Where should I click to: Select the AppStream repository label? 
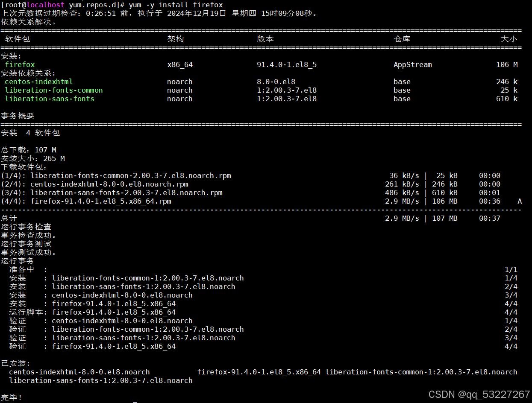click(x=412, y=64)
